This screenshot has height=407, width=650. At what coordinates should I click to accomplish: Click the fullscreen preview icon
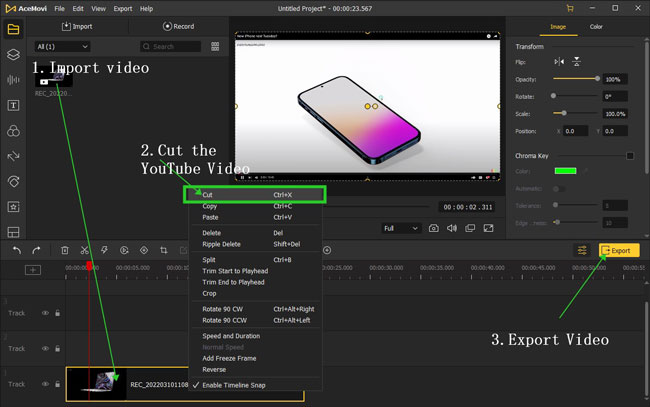coord(488,228)
